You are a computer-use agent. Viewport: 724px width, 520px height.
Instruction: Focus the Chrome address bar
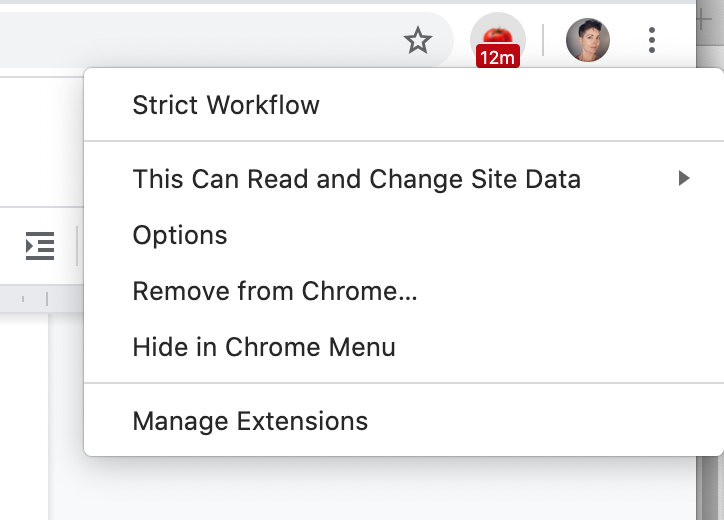coord(199,40)
